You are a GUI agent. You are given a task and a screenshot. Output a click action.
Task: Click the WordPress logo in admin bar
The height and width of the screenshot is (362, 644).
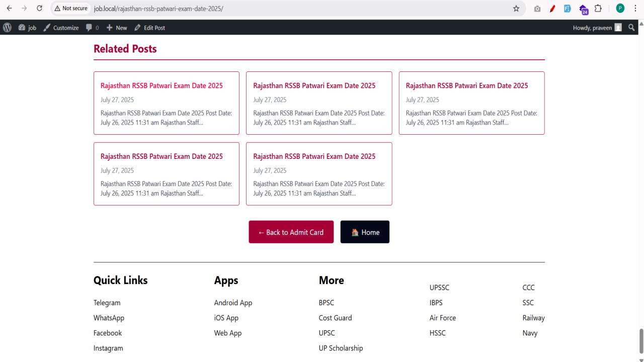7,28
